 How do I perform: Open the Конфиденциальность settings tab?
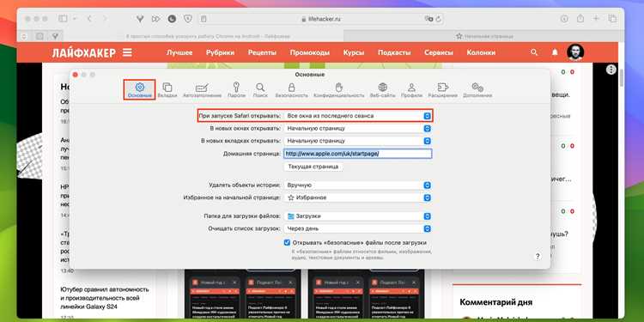click(339, 90)
